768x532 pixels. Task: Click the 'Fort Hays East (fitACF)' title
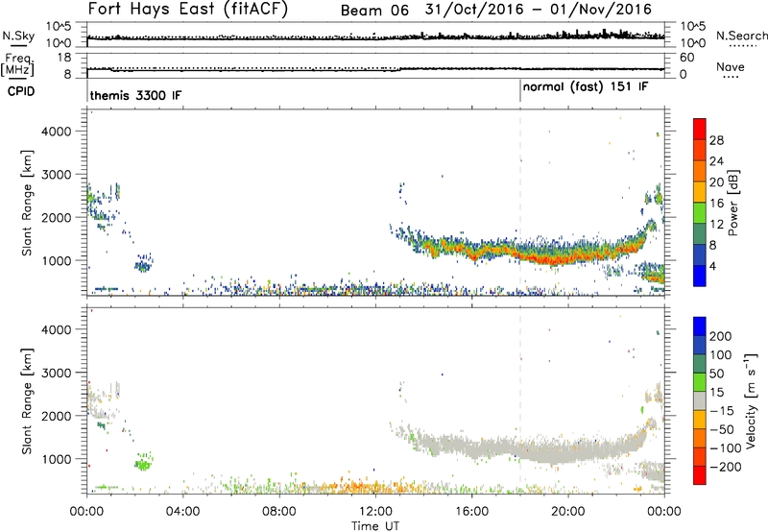coord(188,10)
